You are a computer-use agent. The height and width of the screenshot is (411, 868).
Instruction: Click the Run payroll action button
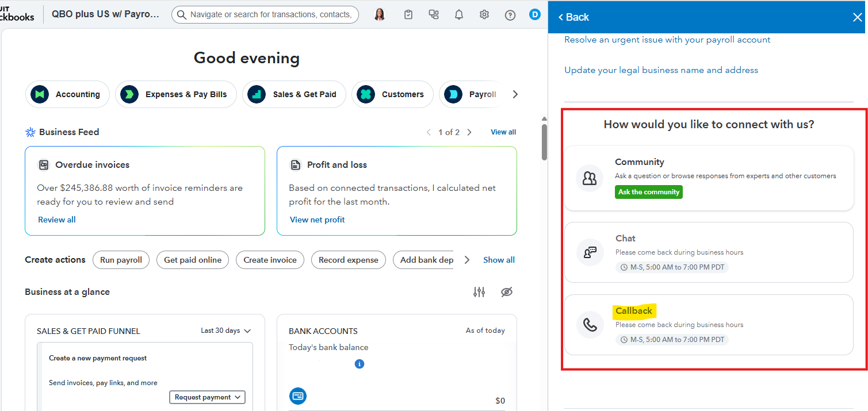coord(121,260)
